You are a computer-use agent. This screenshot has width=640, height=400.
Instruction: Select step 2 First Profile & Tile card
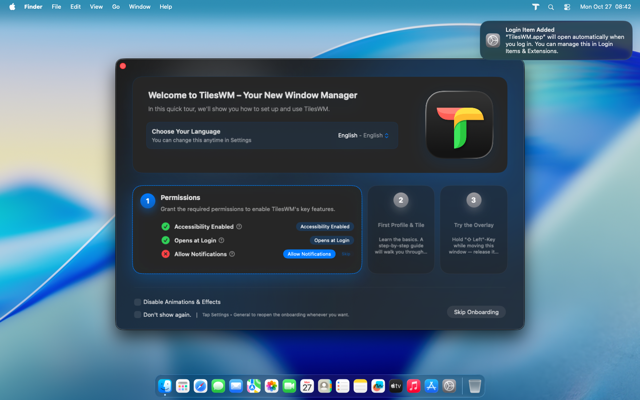click(401, 229)
